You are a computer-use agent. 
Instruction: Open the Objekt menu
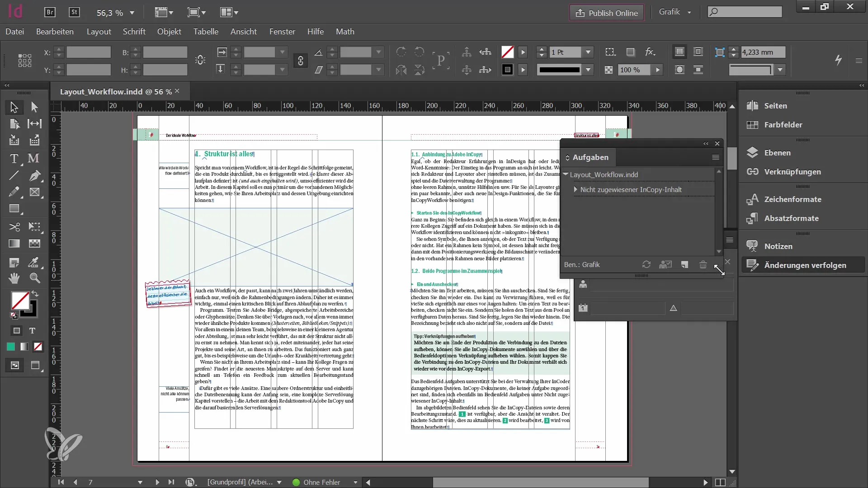[x=169, y=32]
